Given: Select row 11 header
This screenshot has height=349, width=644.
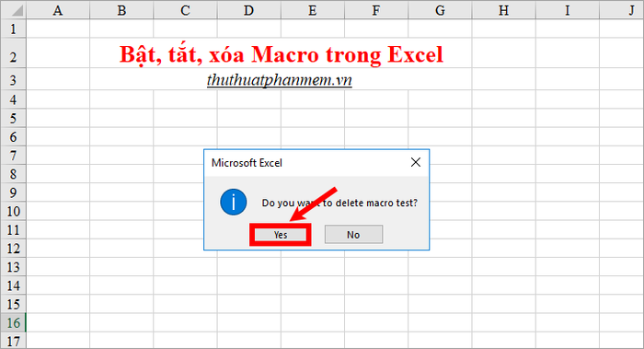Looking at the screenshot, I should click(13, 229).
